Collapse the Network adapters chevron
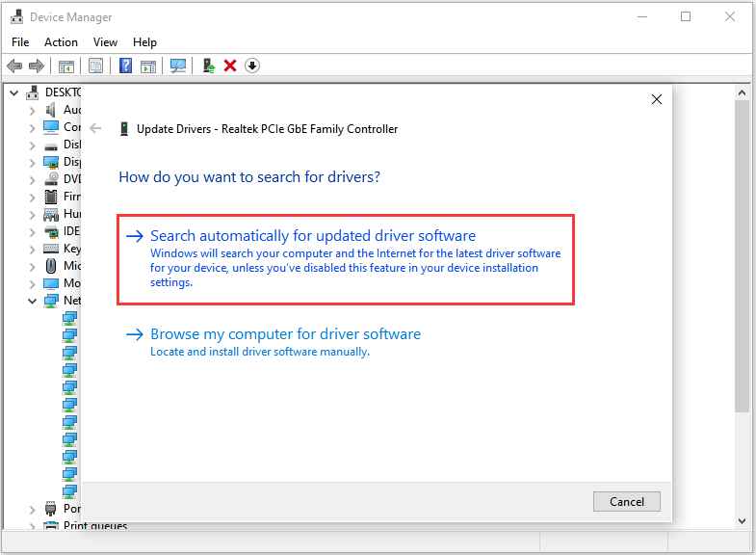 pos(33,302)
